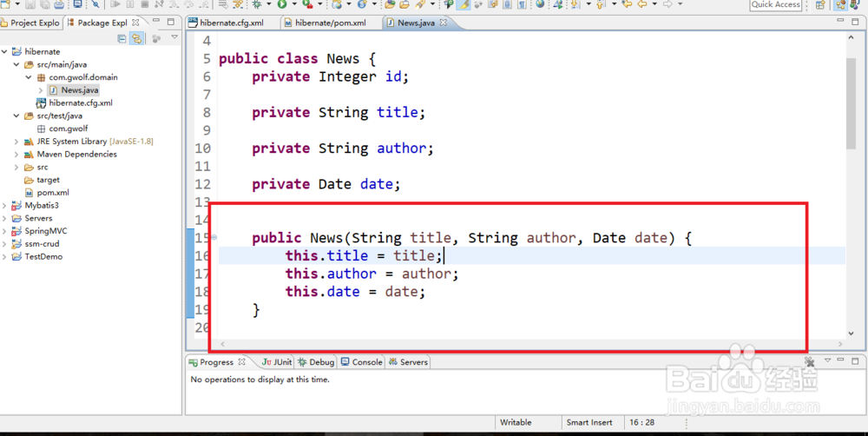Open the Run dropdown arrow

tap(294, 4)
